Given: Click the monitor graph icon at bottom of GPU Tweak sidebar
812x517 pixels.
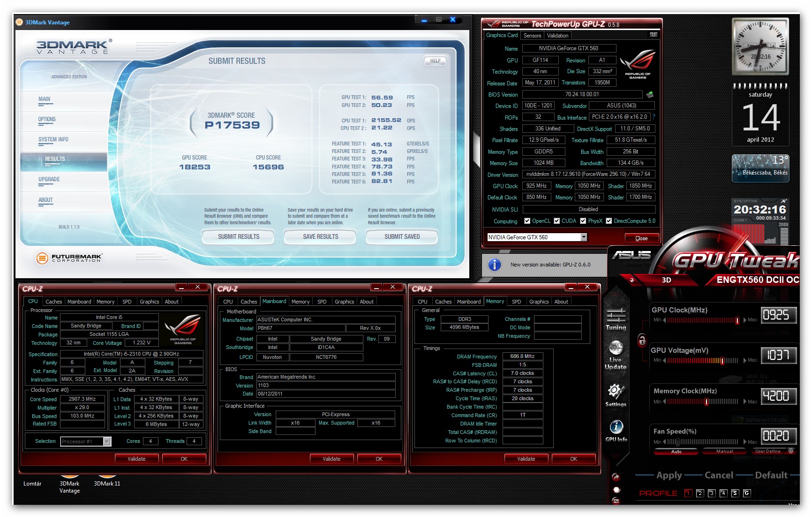Looking at the screenshot, I should click(x=616, y=501).
